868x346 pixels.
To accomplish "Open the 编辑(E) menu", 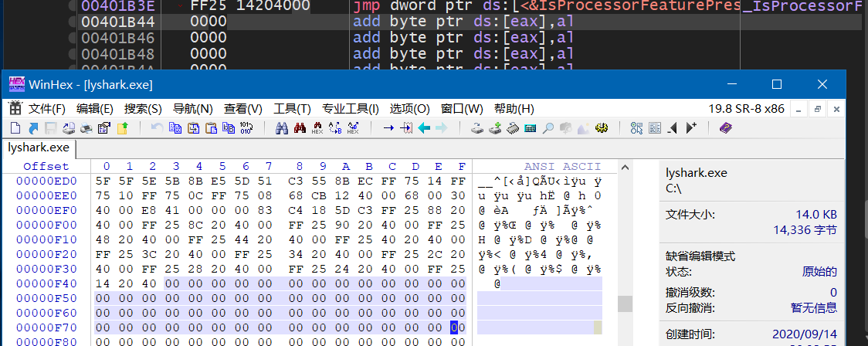I will [x=95, y=108].
